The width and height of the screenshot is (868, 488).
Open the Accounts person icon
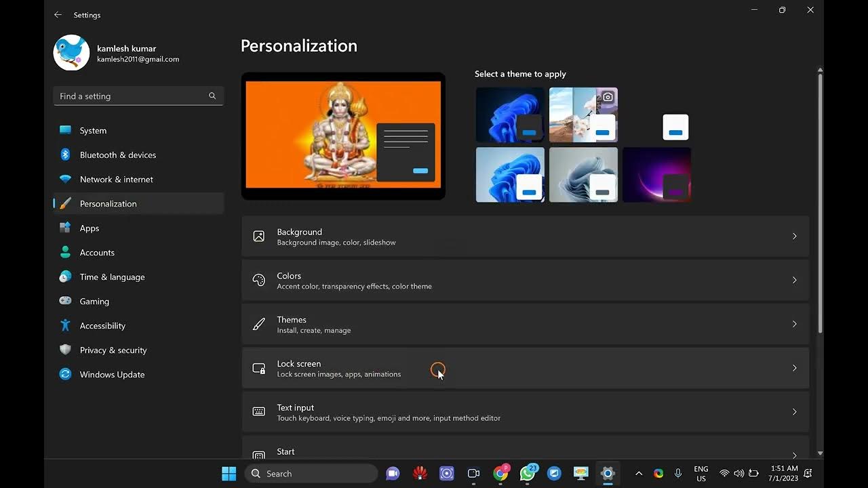point(65,252)
